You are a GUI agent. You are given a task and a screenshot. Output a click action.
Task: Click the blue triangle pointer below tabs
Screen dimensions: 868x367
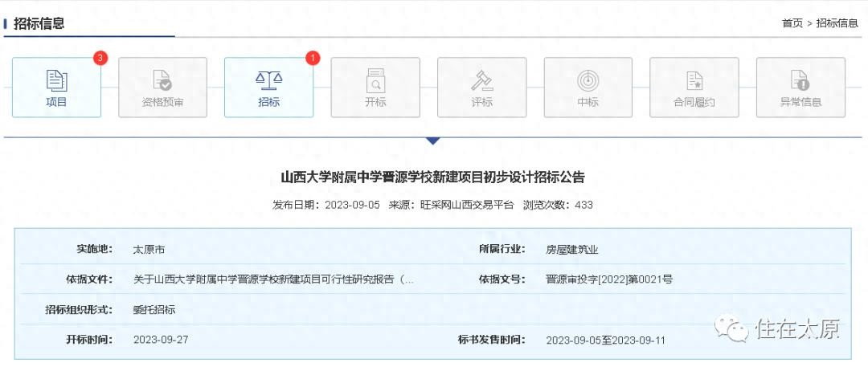pyautogui.click(x=433, y=141)
